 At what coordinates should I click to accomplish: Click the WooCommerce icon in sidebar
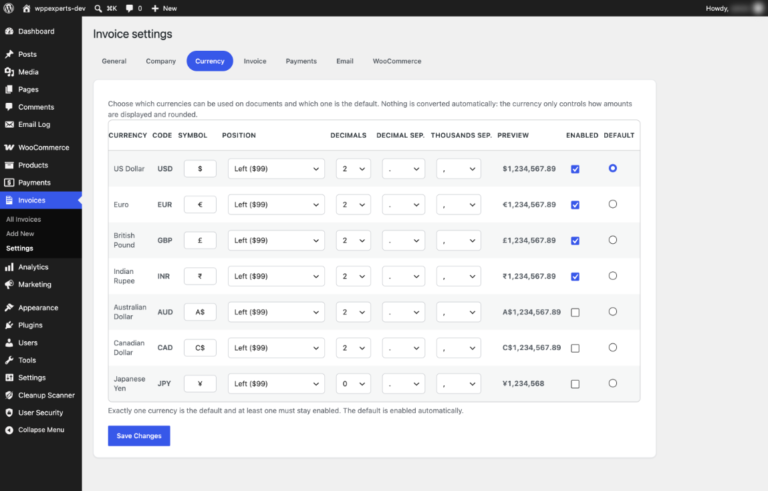[9, 147]
